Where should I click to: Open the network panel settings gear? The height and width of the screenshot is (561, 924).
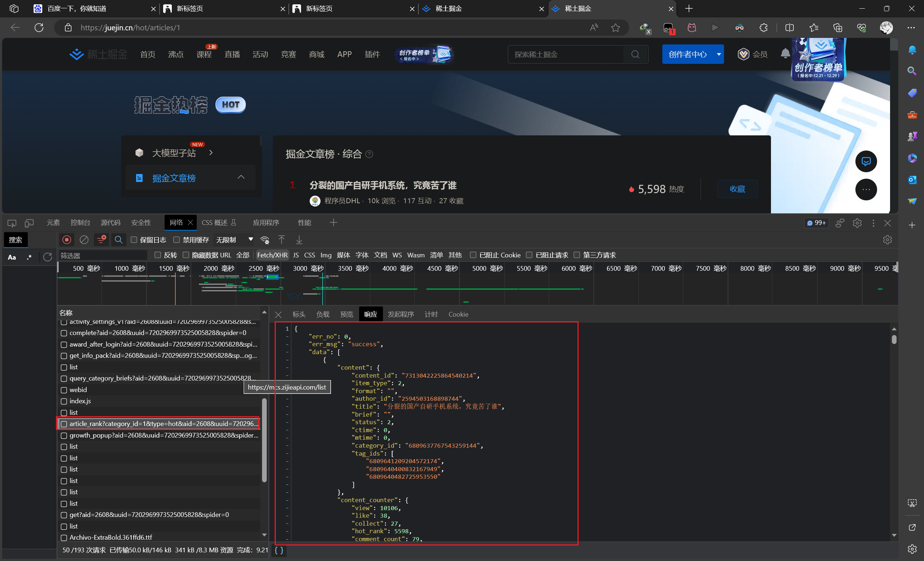tap(887, 240)
